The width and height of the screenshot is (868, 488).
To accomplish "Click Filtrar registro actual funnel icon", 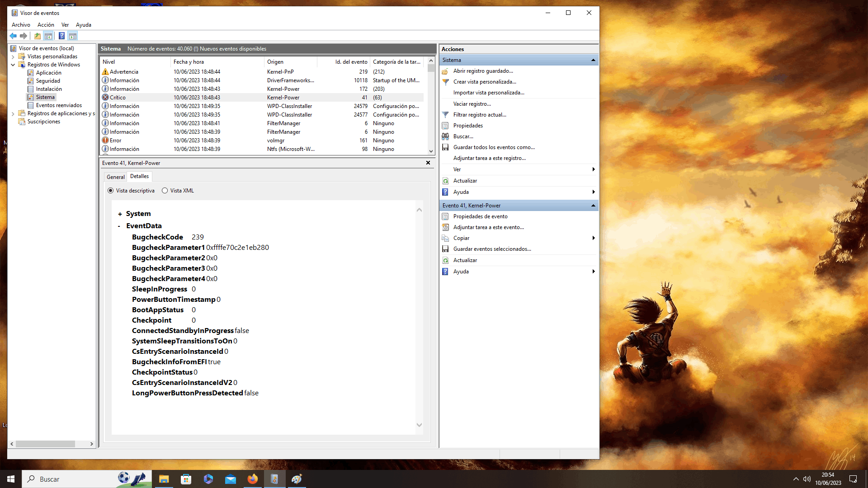I will 445,115.
